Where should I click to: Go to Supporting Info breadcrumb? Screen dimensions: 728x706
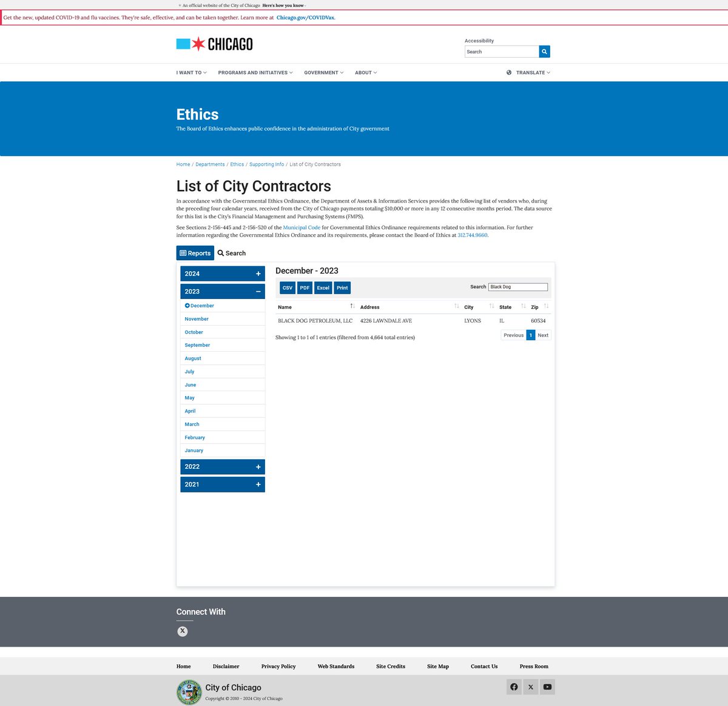pyautogui.click(x=266, y=164)
